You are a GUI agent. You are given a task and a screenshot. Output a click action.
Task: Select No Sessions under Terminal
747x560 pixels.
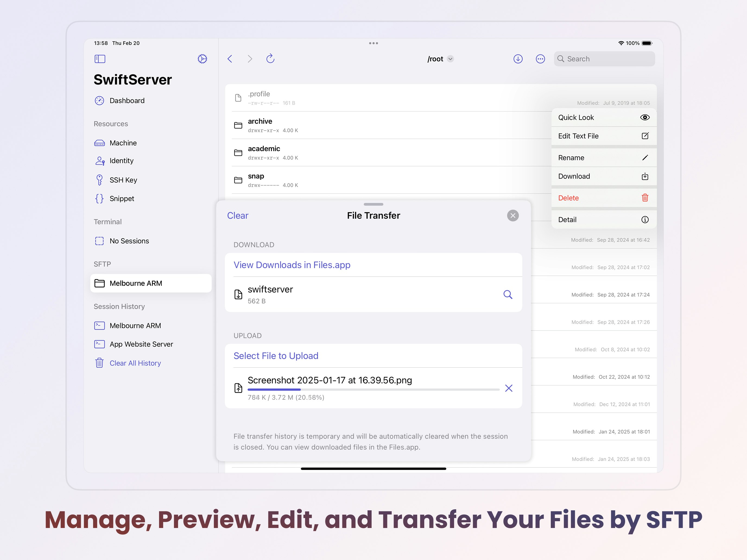coord(151,241)
